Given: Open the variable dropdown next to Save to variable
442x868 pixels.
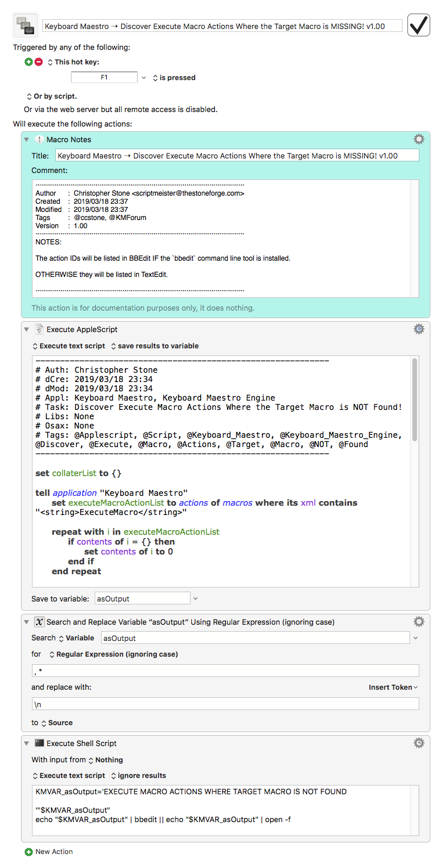Looking at the screenshot, I should pos(195,599).
